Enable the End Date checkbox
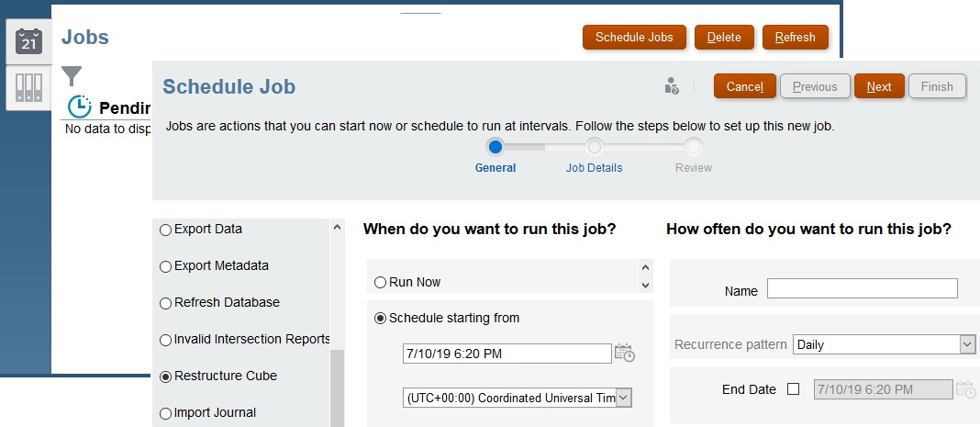 794,389
